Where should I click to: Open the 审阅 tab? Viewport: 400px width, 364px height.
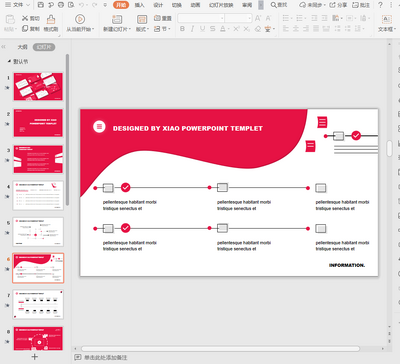coord(247,5)
